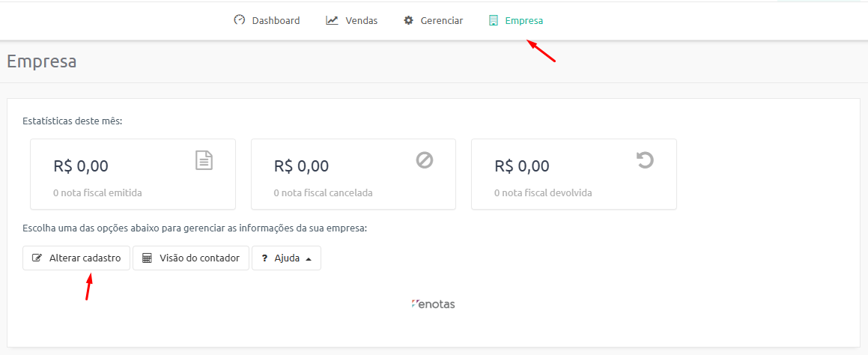Go to the Gerenciar menu item
The height and width of the screenshot is (355, 868).
pos(433,20)
